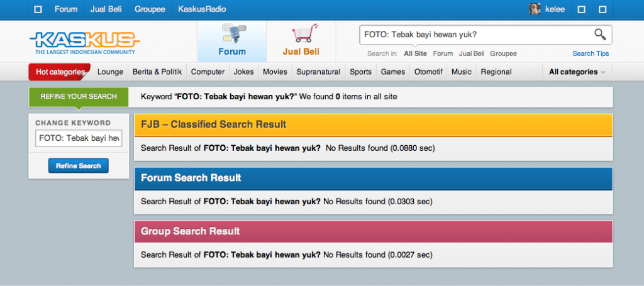Image resolution: width=644 pixels, height=286 pixels.
Task: Go to Berita & Politik category
Action: [157, 72]
